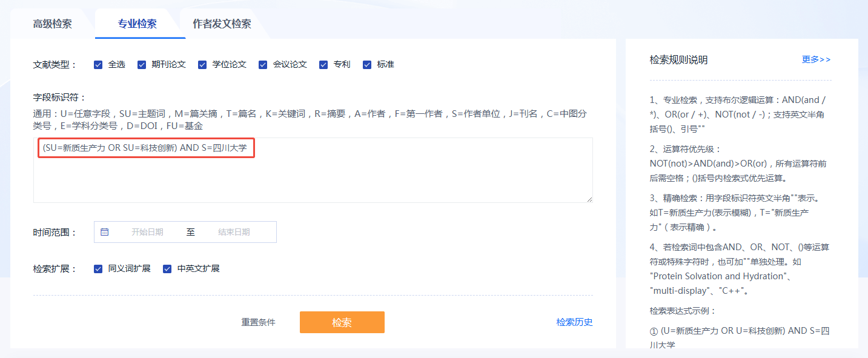Uncheck the 学位论文 document type
This screenshot has width=868, height=358.
point(202,65)
